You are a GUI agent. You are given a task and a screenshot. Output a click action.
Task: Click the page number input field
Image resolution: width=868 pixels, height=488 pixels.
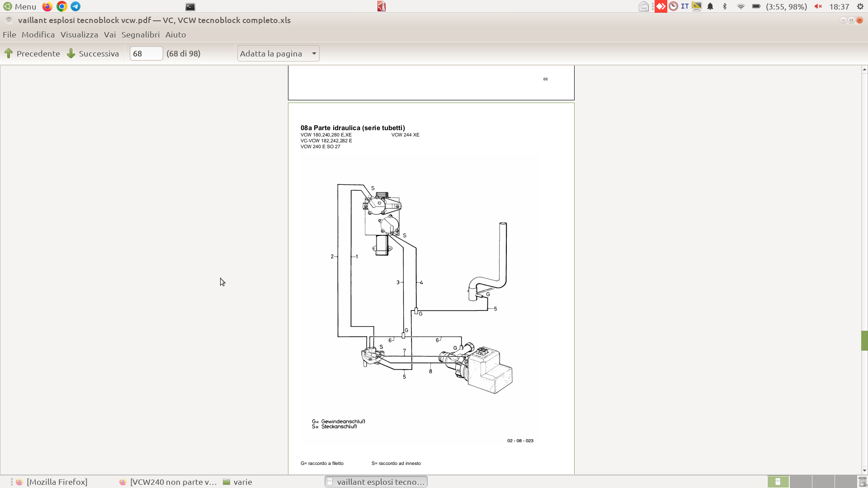[x=146, y=53]
